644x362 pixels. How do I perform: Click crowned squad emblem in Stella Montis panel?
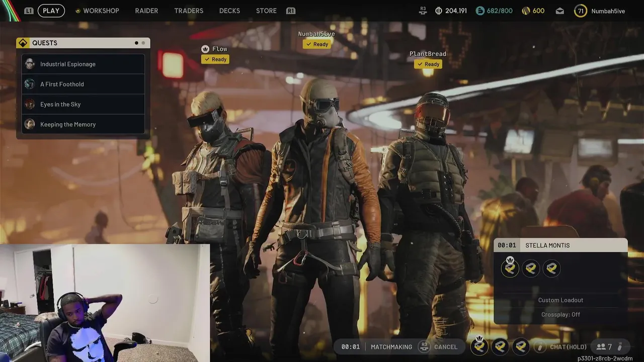[x=510, y=268]
